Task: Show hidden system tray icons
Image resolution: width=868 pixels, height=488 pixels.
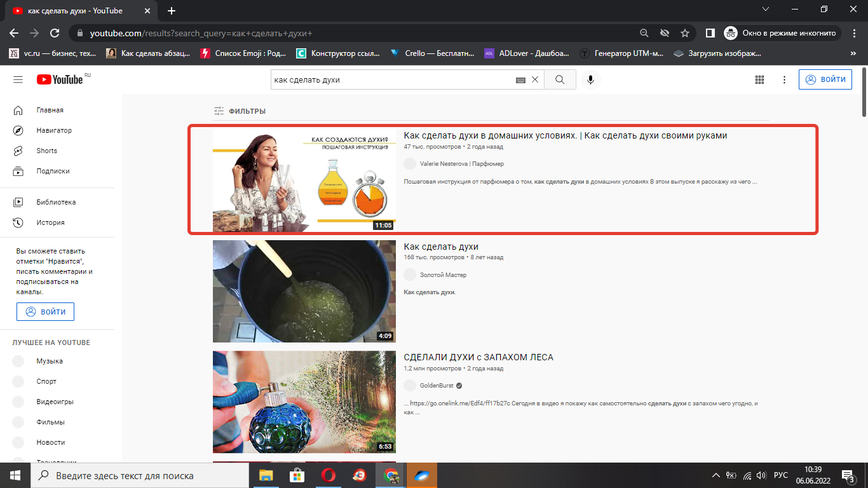Action: point(716,475)
